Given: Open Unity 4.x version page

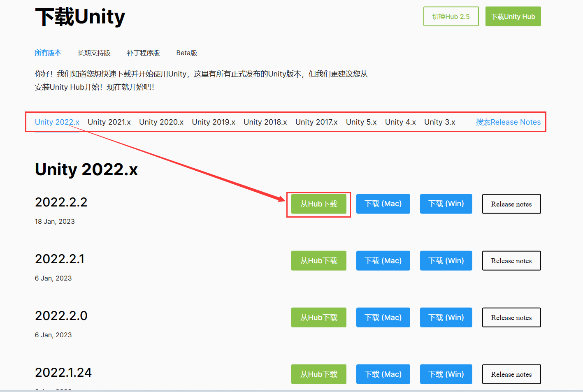Looking at the screenshot, I should (x=400, y=122).
